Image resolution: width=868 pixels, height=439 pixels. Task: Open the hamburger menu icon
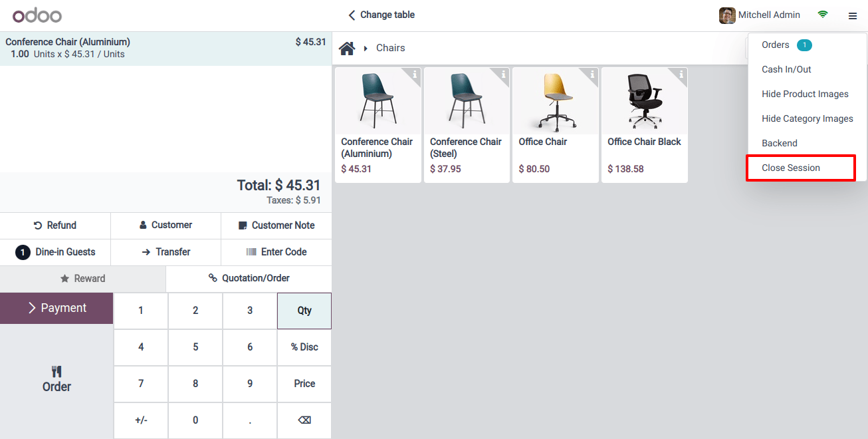pyautogui.click(x=852, y=15)
